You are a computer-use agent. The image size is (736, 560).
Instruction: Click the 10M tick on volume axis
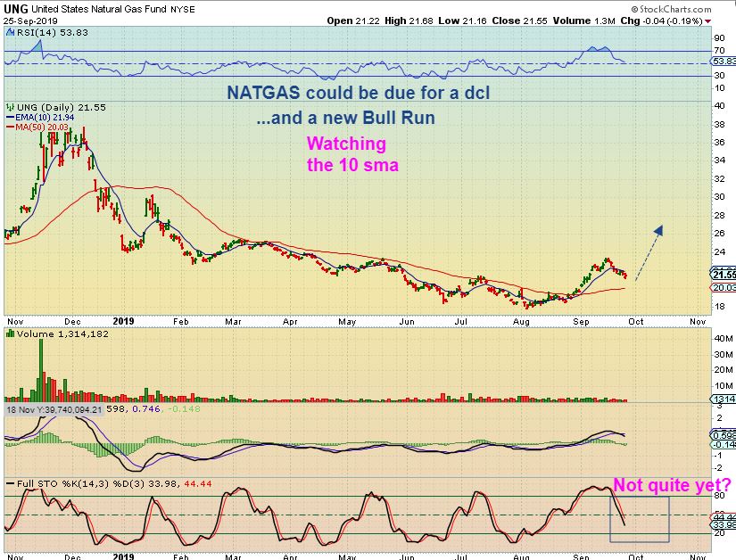point(724,386)
